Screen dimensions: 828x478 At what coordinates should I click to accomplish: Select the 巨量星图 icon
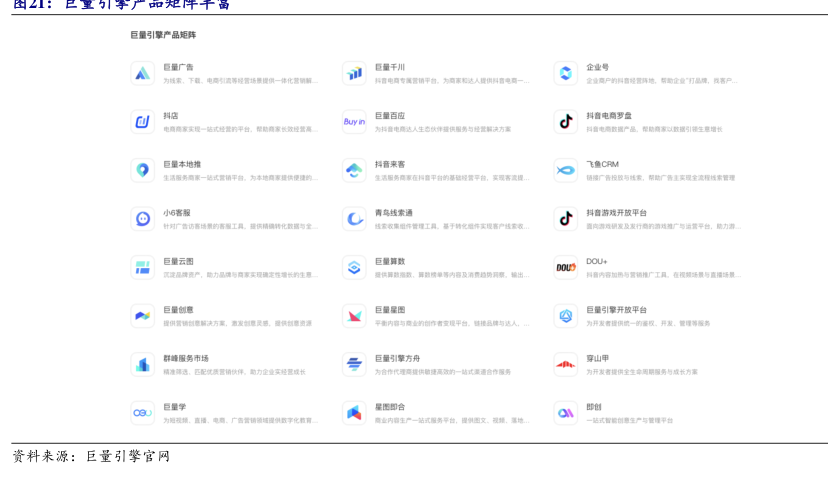tap(354, 315)
